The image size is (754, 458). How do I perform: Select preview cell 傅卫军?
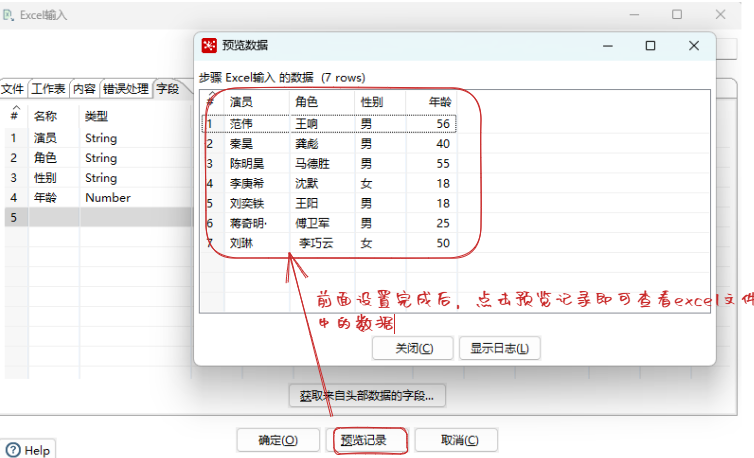312,223
